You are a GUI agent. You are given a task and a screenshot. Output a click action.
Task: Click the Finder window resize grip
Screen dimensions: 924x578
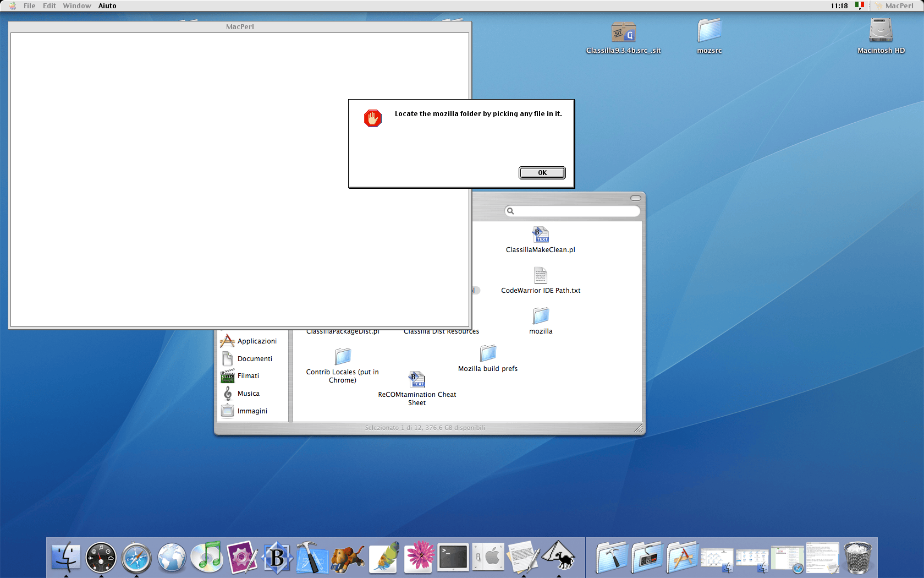point(638,428)
